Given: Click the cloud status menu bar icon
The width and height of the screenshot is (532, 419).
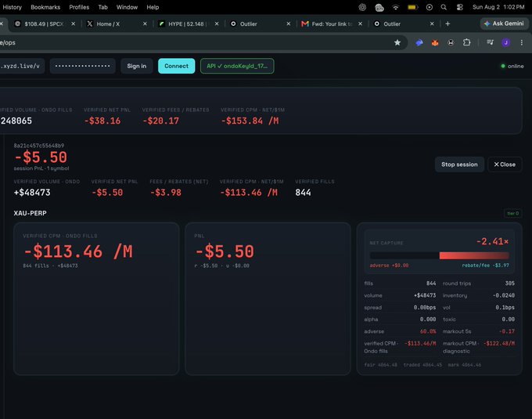Looking at the screenshot, I should [x=379, y=7].
